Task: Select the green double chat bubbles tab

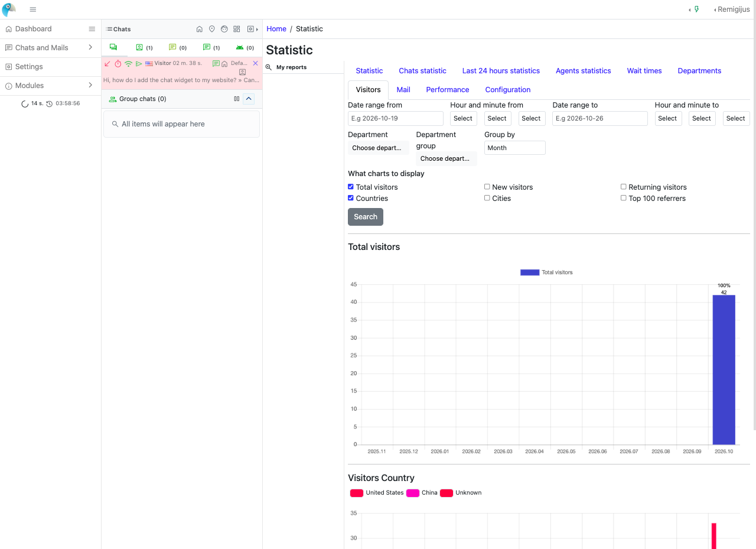Action: tap(113, 47)
